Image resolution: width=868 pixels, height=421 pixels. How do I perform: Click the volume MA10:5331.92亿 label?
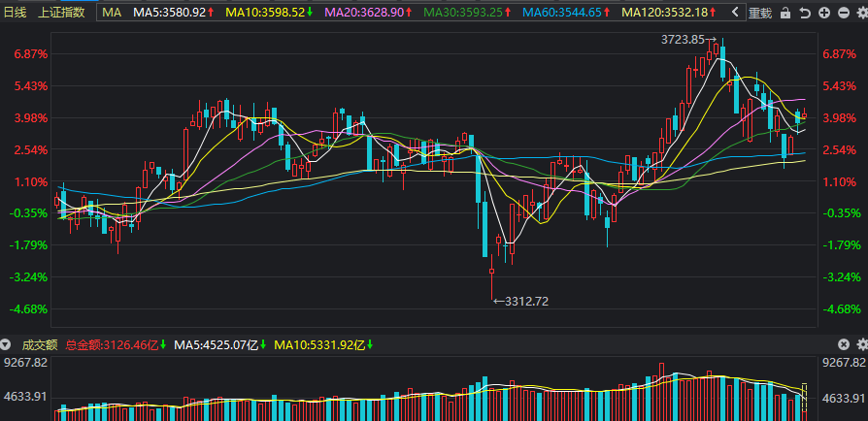click(x=323, y=345)
